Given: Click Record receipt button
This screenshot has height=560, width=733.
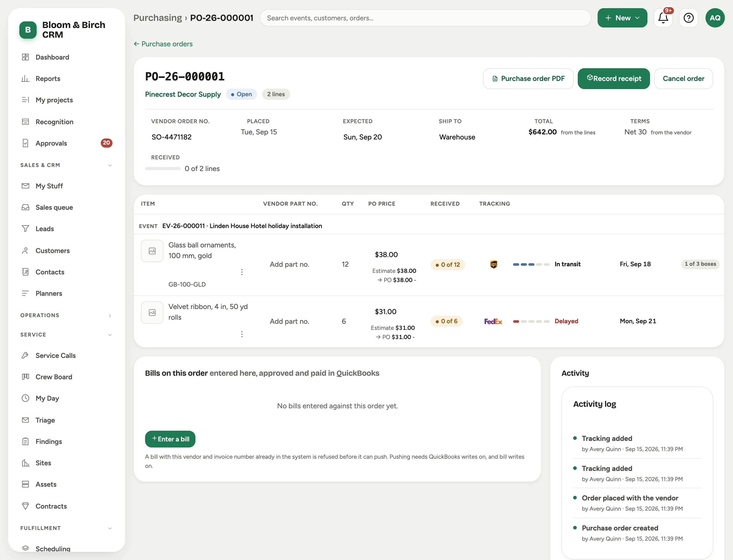Looking at the screenshot, I should [x=614, y=79].
